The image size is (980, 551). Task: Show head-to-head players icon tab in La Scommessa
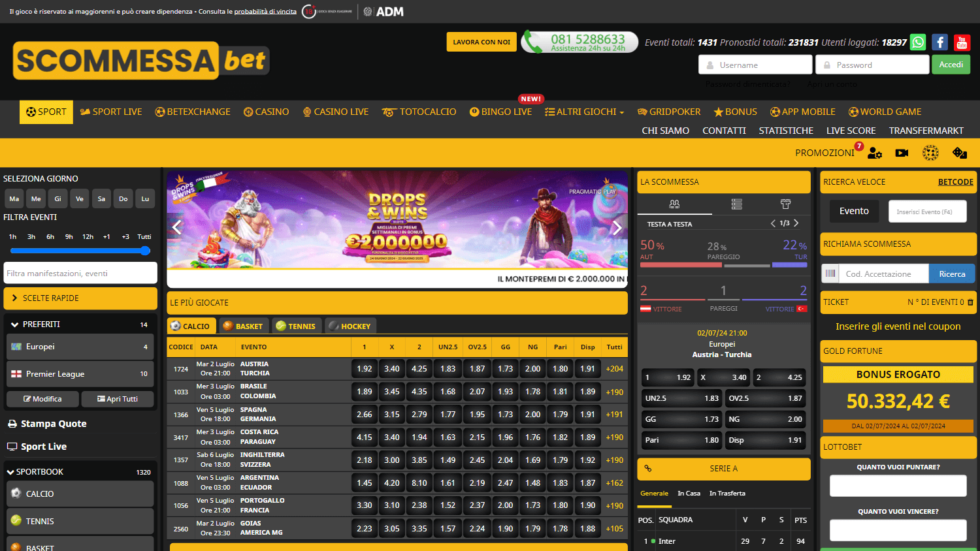point(675,204)
